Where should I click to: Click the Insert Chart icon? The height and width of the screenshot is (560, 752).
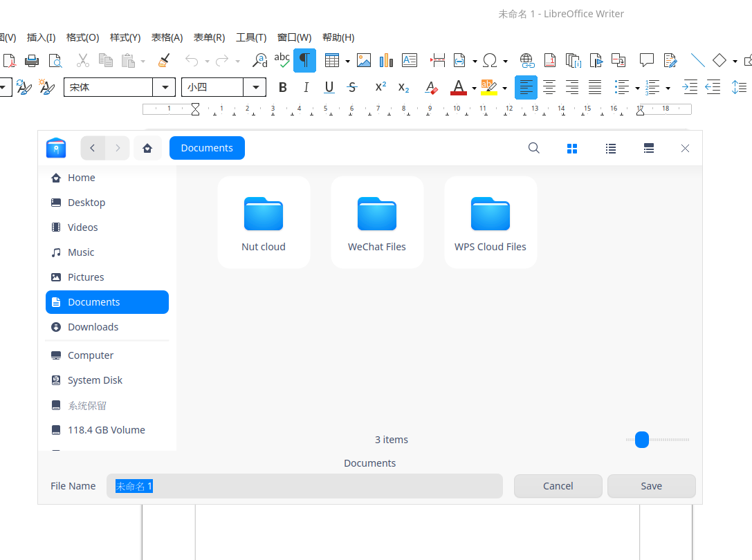(385, 61)
